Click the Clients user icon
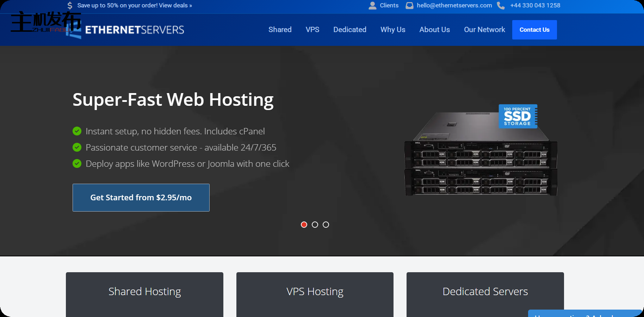Screen dimensions: 644x317 [372, 6]
